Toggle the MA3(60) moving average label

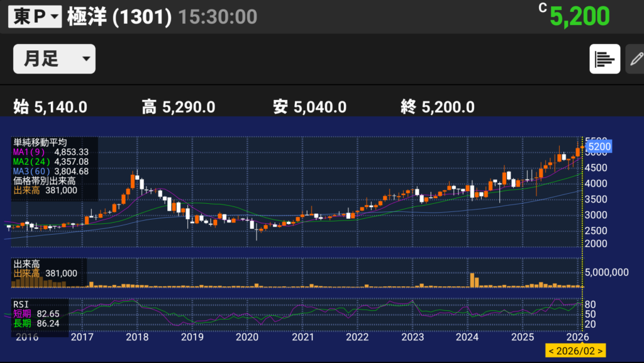point(53,171)
